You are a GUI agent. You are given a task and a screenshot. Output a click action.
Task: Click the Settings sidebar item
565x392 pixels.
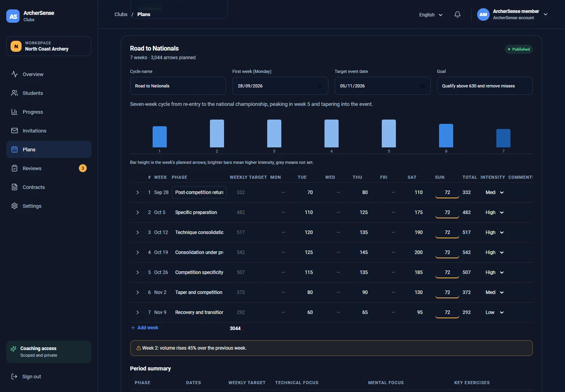[49, 206]
